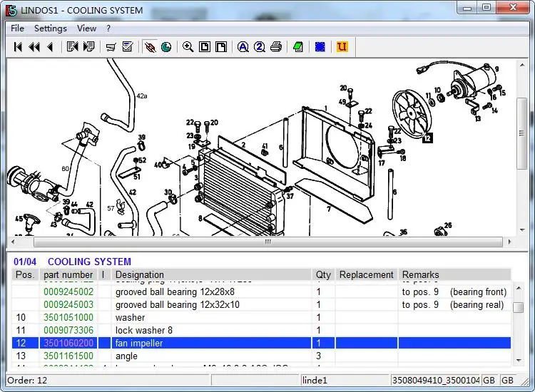Image resolution: width=535 pixels, height=392 pixels.
Task: Minimize the LINDOS1 window
Action: pos(467,8)
